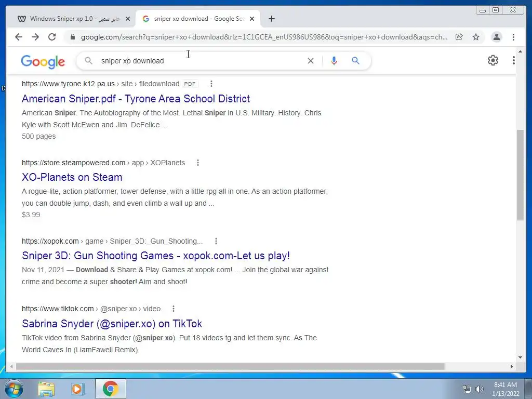Open Google quick settings gear
Image resolution: width=532 pixels, height=399 pixels.
493,60
